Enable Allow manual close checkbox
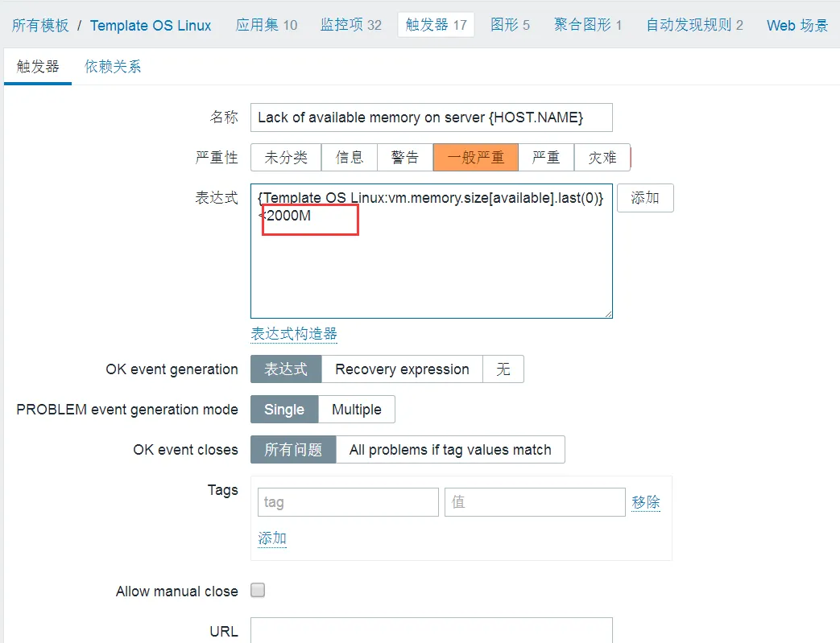840x643 pixels. (x=258, y=590)
